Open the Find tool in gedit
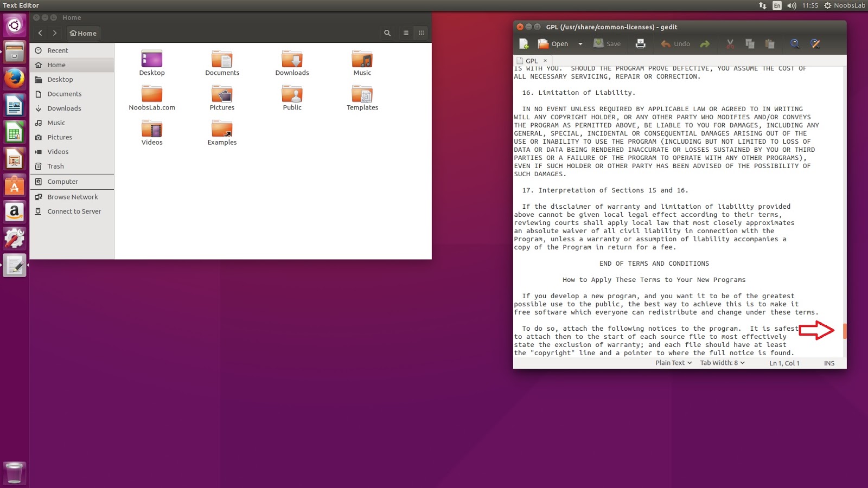Screen dimensions: 868x488 [794, 44]
